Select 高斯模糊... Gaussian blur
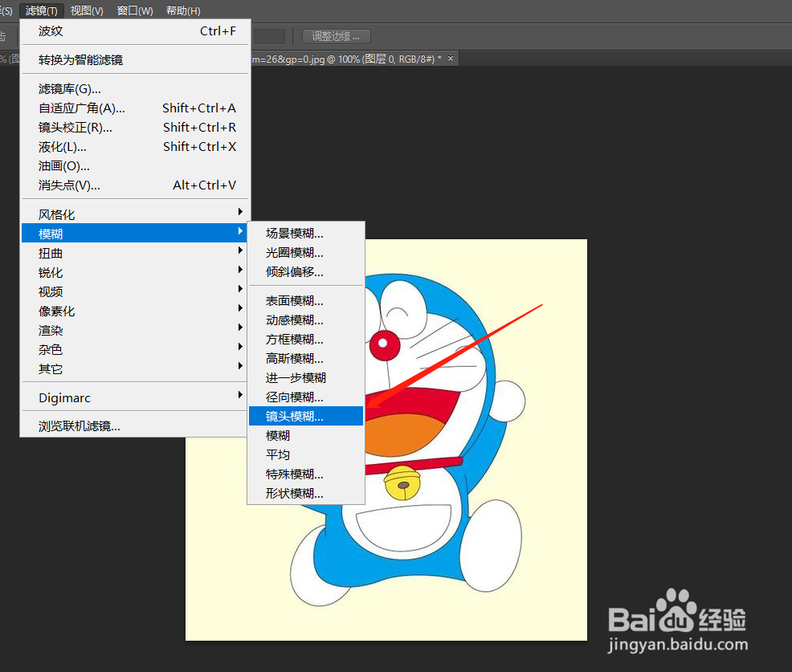Screen dimensions: 792x672 [306, 358]
